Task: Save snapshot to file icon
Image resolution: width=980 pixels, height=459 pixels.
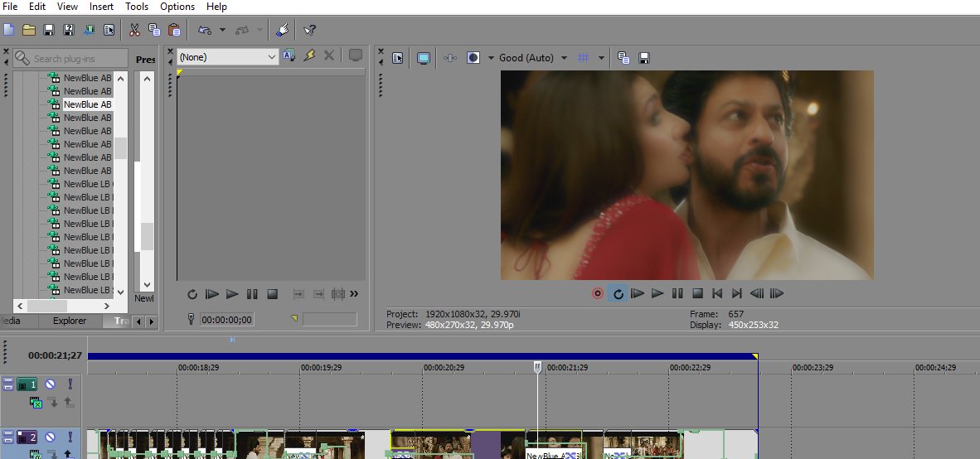Action: pos(643,57)
